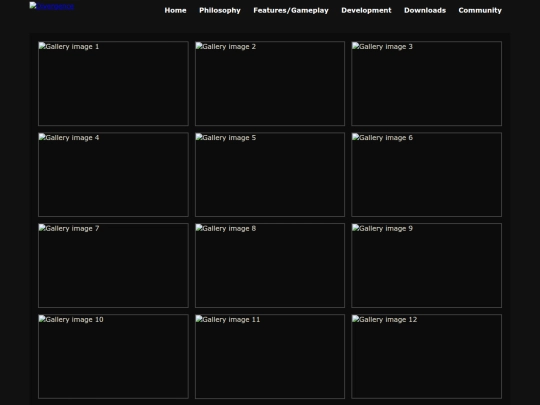540x405 pixels.
Task: Open the Home menu item
Action: click(x=175, y=10)
